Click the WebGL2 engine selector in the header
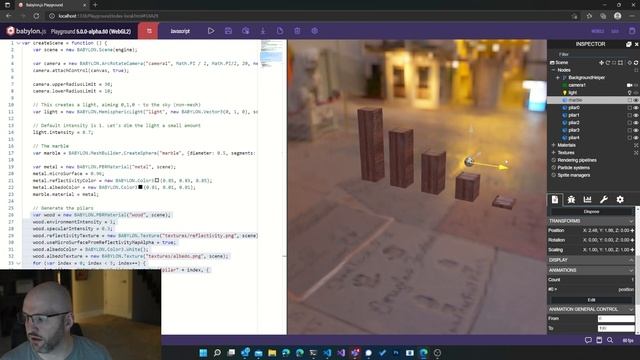The image size is (640, 360). (x=598, y=31)
